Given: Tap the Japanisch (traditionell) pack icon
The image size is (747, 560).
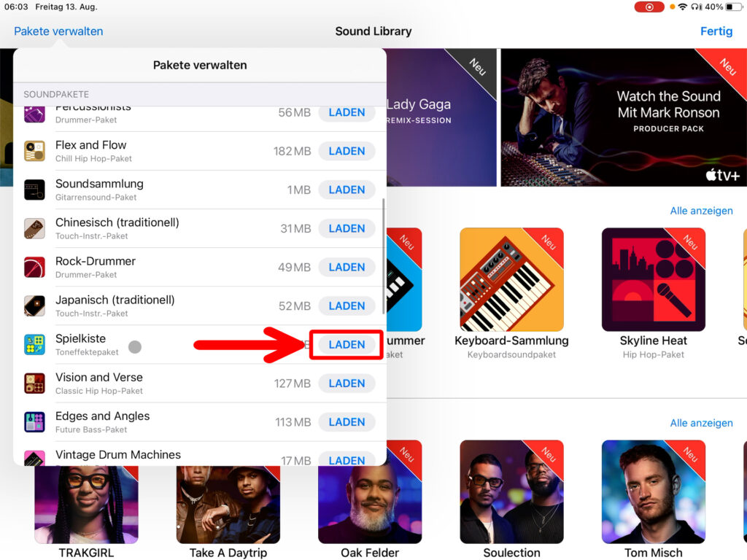Looking at the screenshot, I should coord(34,306).
